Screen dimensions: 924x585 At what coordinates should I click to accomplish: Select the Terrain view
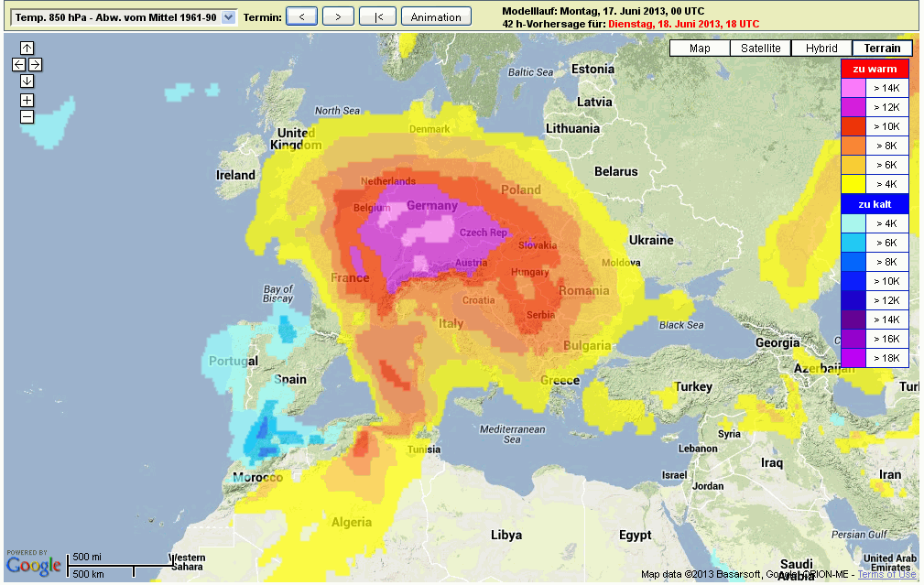click(882, 49)
